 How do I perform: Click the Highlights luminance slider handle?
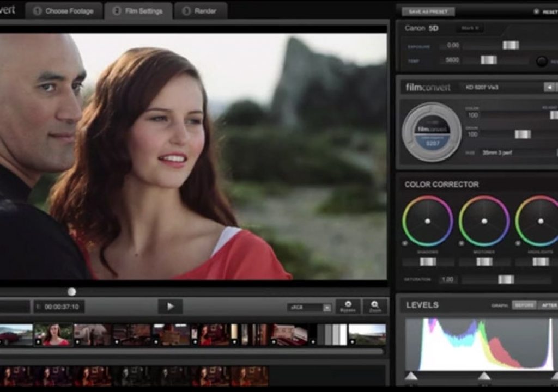coord(541,262)
